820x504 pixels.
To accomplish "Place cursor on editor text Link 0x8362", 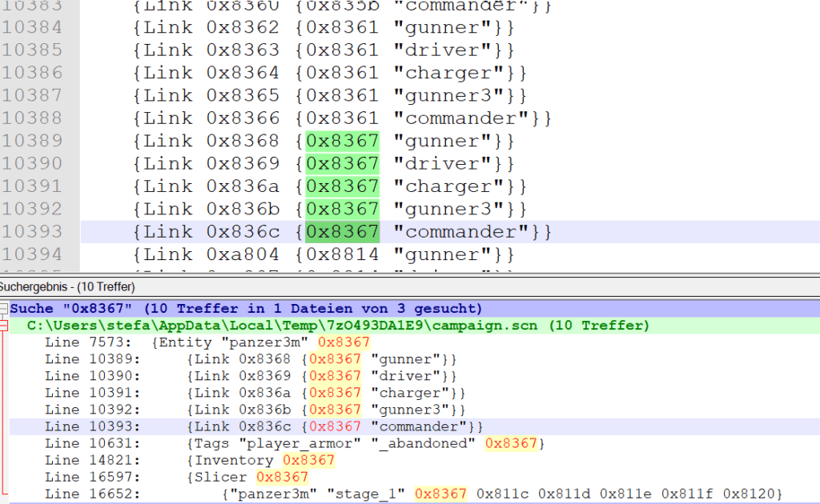I will 211,27.
